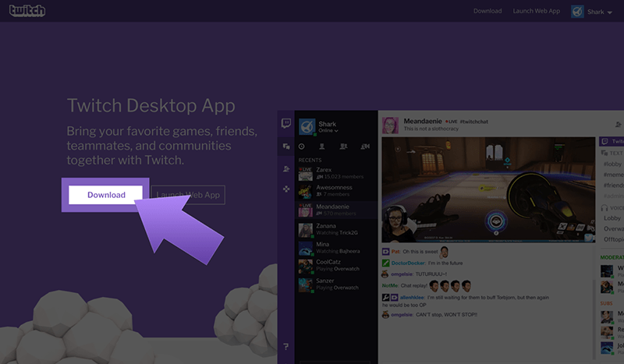
Task: Open the Zarex entry in Recents
Action: (x=336, y=174)
